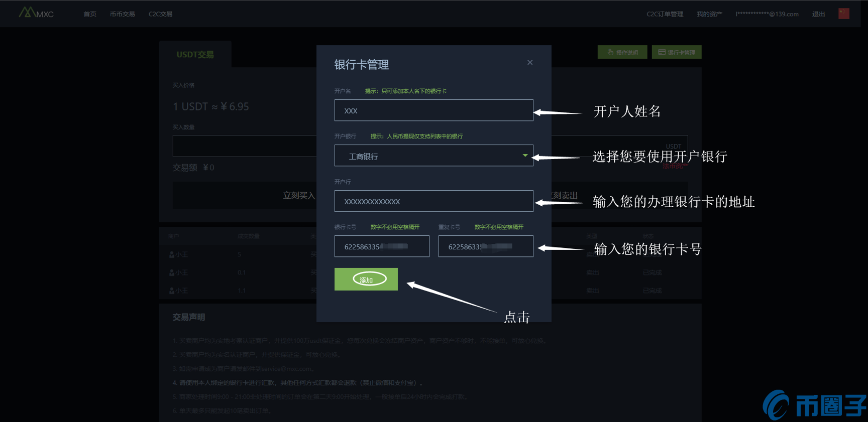Click 退出 to log out

(818, 14)
